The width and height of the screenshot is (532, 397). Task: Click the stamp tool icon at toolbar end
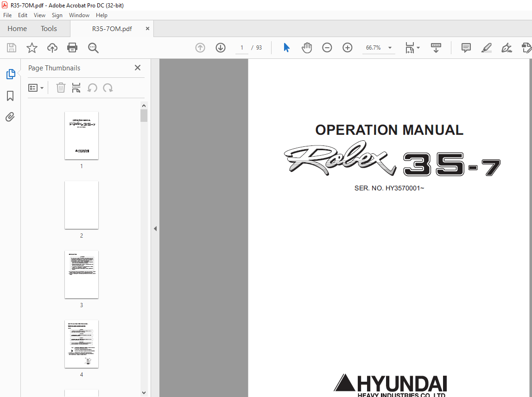526,48
